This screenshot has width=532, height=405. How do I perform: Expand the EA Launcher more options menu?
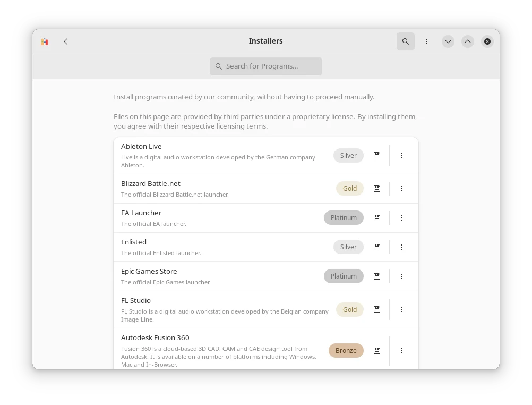(402, 218)
